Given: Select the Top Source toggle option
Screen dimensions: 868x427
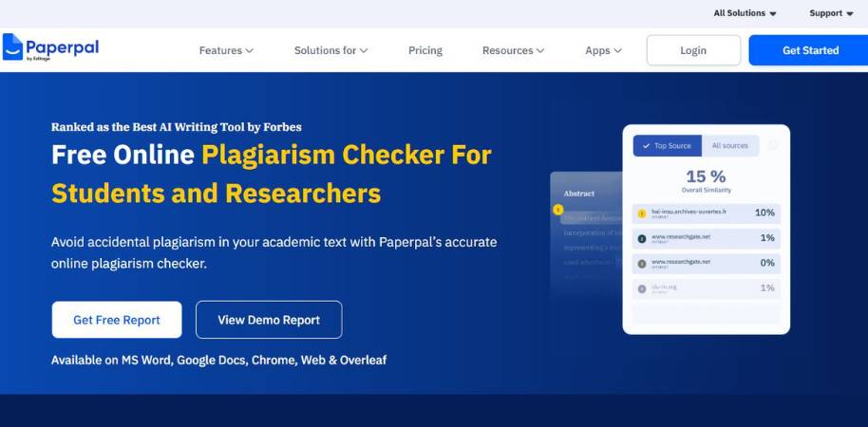Looking at the screenshot, I should (668, 146).
